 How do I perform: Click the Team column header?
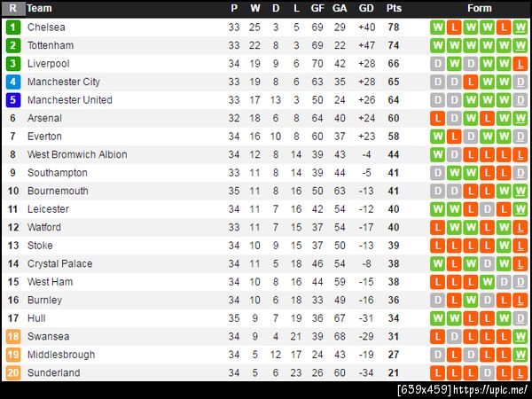(40, 8)
